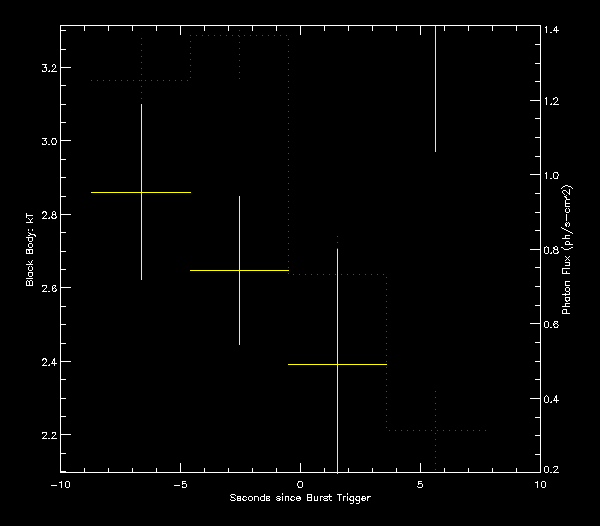Click the 3.2 tick label on left axis

pyautogui.click(x=44, y=68)
